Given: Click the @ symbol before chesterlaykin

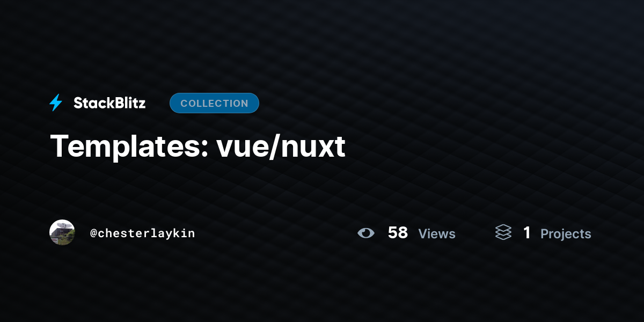Looking at the screenshot, I should [x=93, y=233].
